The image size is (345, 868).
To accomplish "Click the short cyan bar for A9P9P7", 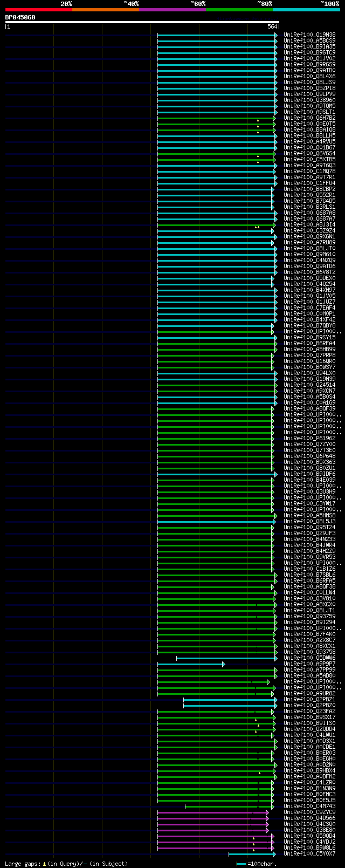I will (x=191, y=664).
